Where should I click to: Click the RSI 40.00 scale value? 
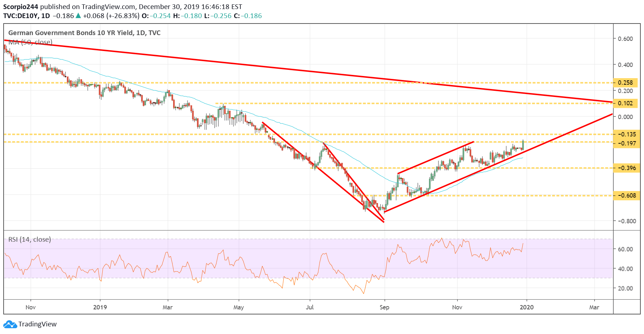625,269
